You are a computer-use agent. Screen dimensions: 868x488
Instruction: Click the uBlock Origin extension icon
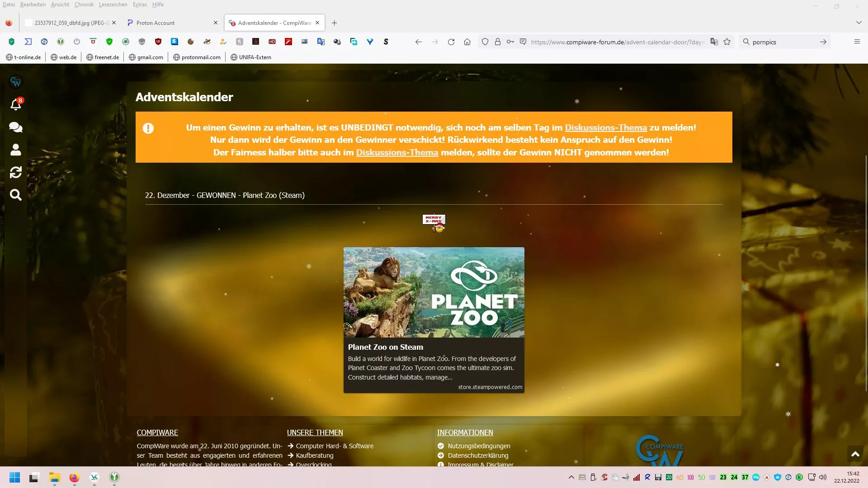pyautogui.click(x=158, y=42)
